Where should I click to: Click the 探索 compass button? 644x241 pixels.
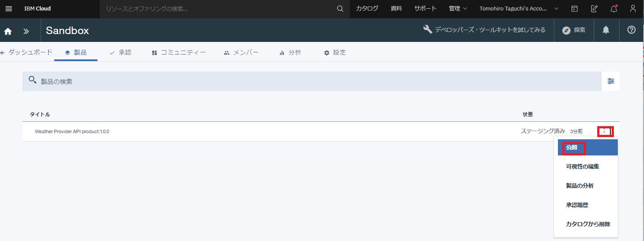point(574,30)
